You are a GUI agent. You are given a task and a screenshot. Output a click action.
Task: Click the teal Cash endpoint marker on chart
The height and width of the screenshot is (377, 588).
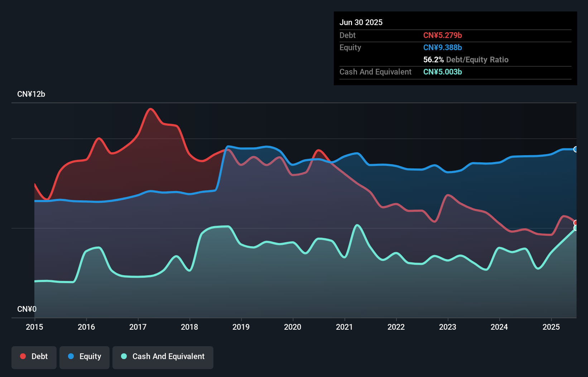pos(575,228)
